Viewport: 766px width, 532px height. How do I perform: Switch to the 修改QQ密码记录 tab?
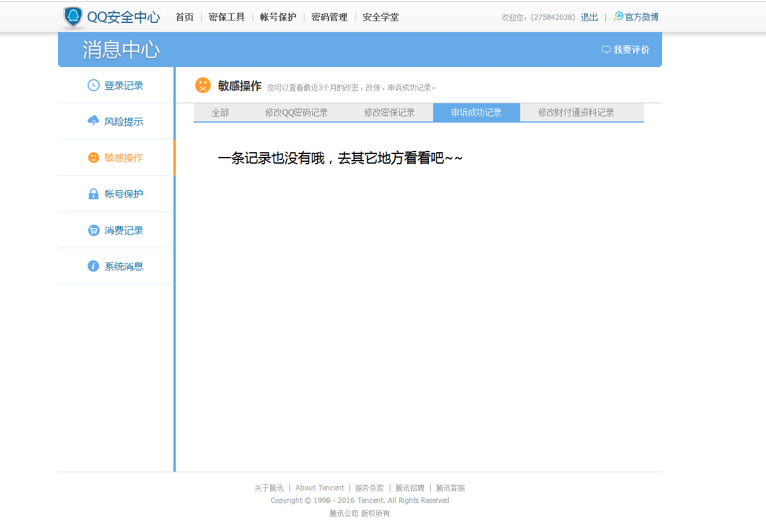coord(296,112)
